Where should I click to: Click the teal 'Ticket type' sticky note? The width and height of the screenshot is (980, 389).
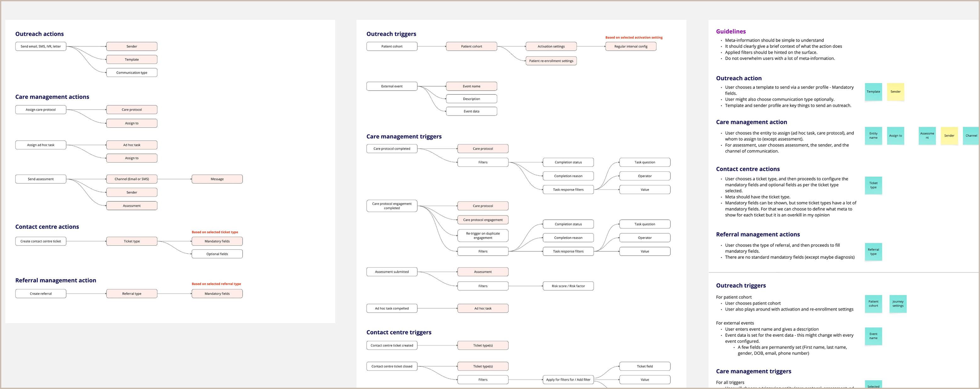tap(874, 185)
